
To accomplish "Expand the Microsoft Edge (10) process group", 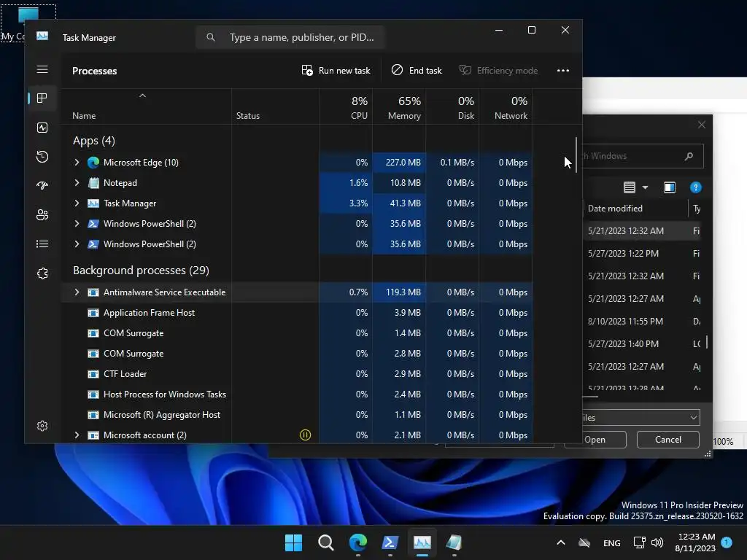I will coord(77,163).
